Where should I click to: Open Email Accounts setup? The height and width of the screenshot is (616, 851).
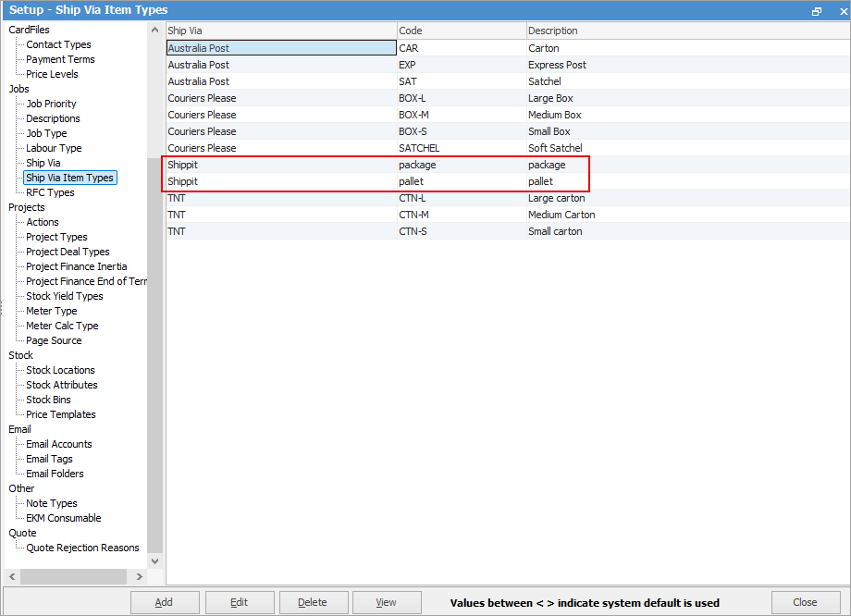coord(59,444)
